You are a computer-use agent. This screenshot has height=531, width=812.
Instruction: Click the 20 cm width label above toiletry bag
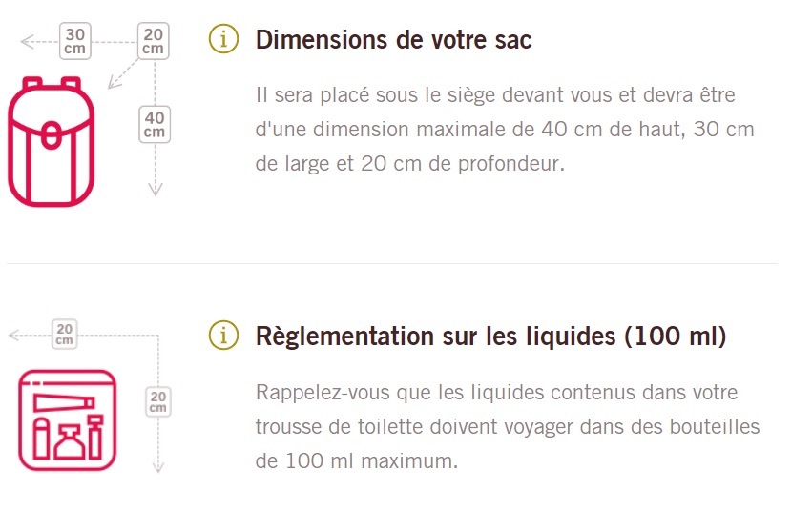pos(65,335)
